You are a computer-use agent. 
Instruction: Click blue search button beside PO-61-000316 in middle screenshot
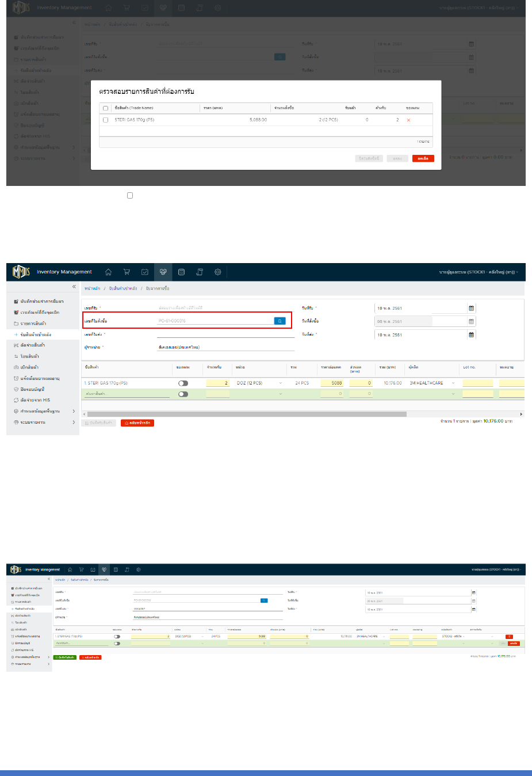coord(280,321)
